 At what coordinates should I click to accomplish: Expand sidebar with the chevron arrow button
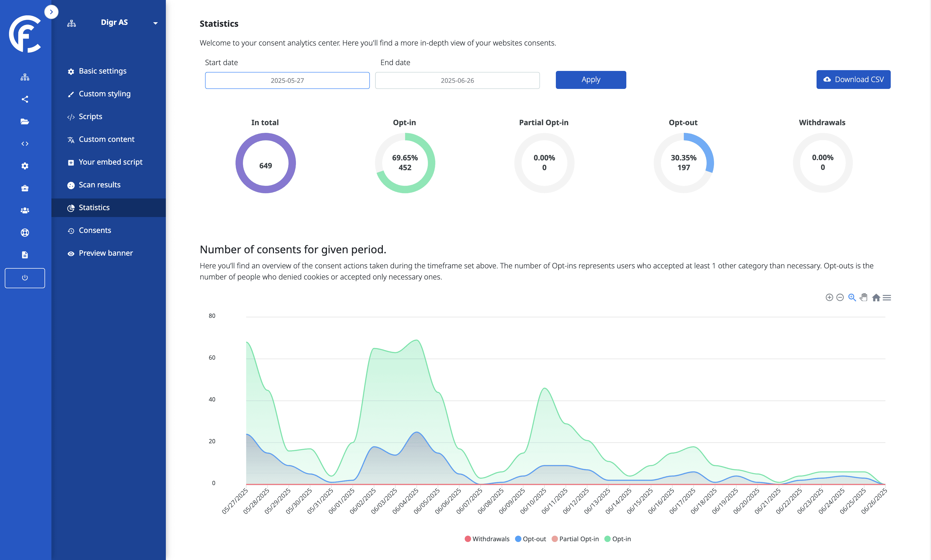(51, 12)
